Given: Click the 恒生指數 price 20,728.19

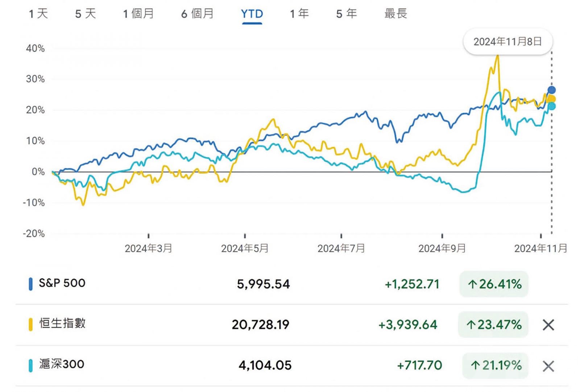Looking at the screenshot, I should (261, 325).
